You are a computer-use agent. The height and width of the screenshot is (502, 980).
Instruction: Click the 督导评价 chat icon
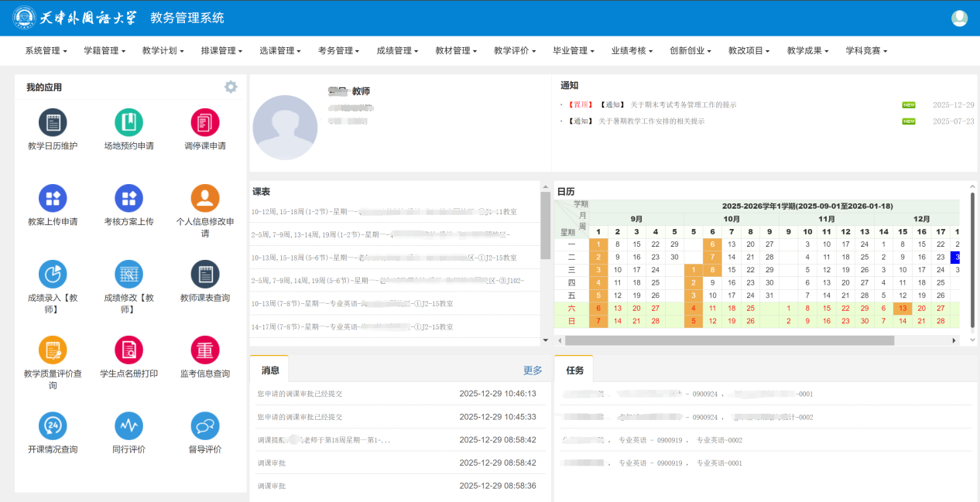(205, 426)
